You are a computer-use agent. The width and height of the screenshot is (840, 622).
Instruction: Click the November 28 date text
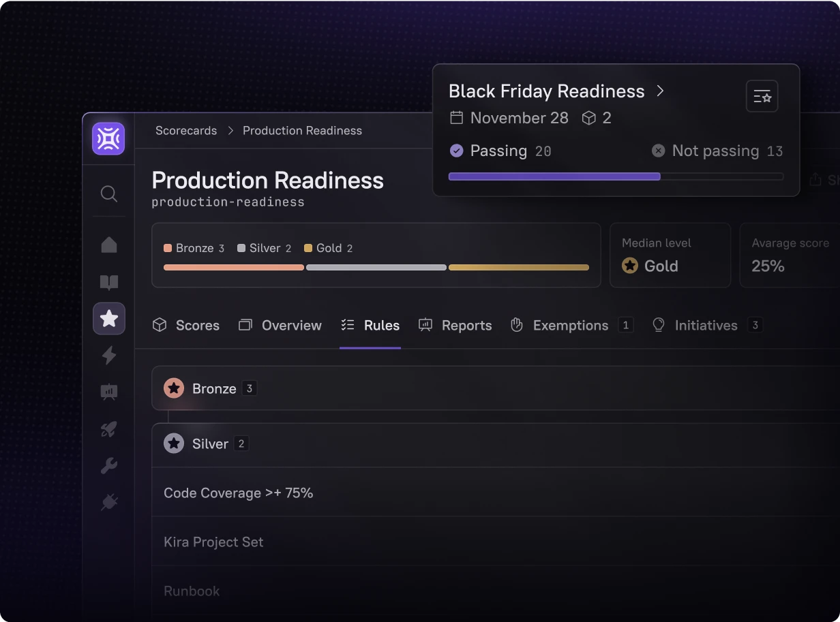520,118
